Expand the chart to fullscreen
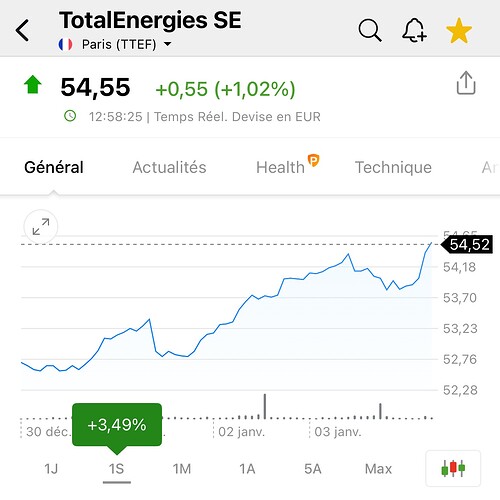Image resolution: width=500 pixels, height=500 pixels. click(41, 227)
